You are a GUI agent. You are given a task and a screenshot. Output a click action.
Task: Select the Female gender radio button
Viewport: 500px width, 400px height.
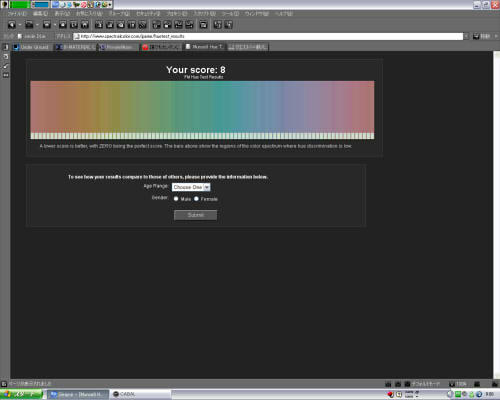pyautogui.click(x=196, y=199)
